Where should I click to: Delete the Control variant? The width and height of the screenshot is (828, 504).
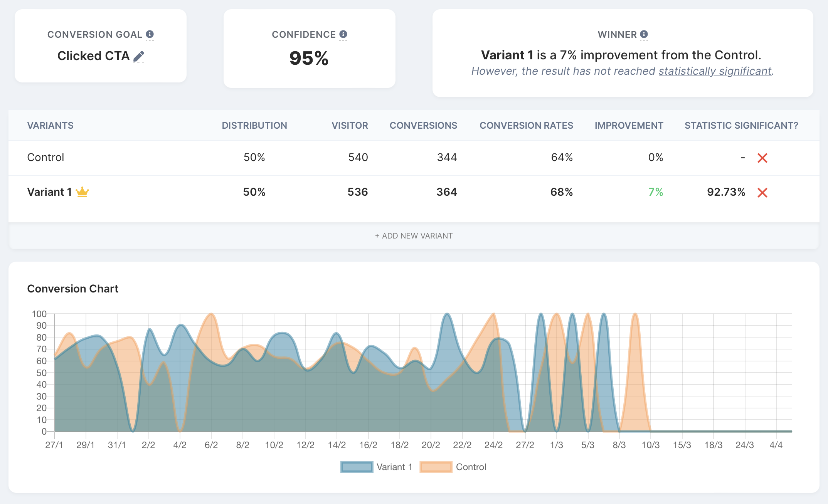point(762,158)
